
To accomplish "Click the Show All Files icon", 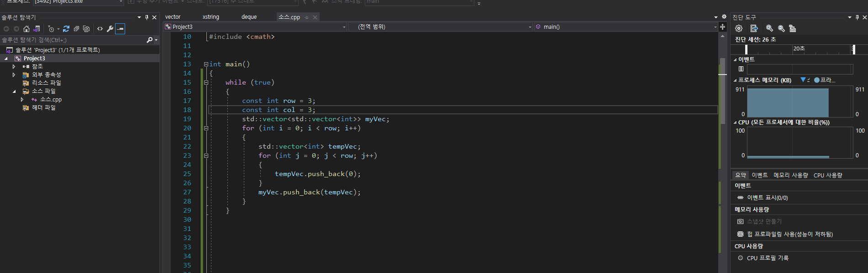I will pos(86,29).
